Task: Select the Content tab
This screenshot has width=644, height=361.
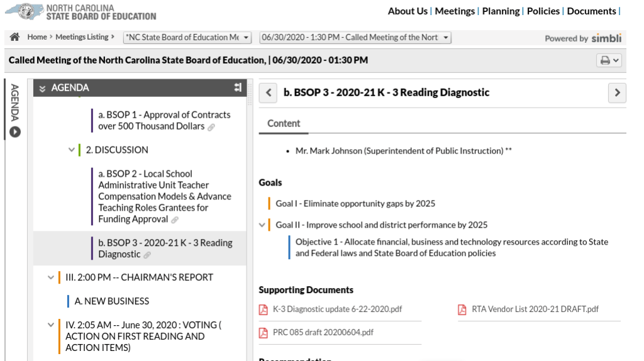Action: tap(284, 123)
